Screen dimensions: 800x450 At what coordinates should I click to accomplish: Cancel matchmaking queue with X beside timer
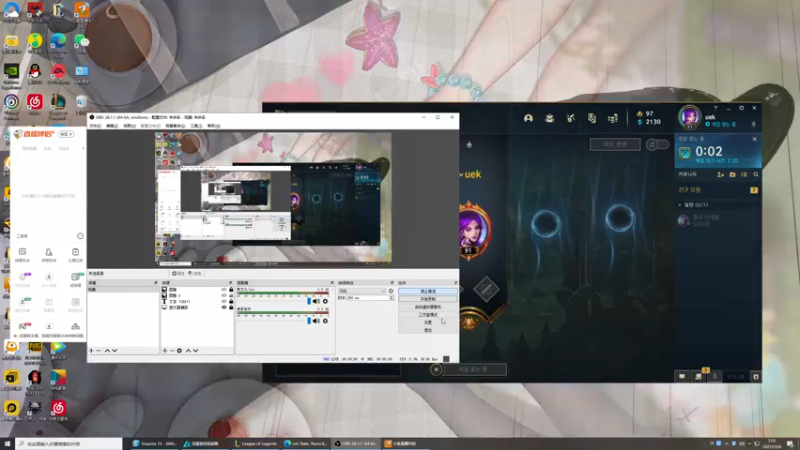[x=755, y=139]
